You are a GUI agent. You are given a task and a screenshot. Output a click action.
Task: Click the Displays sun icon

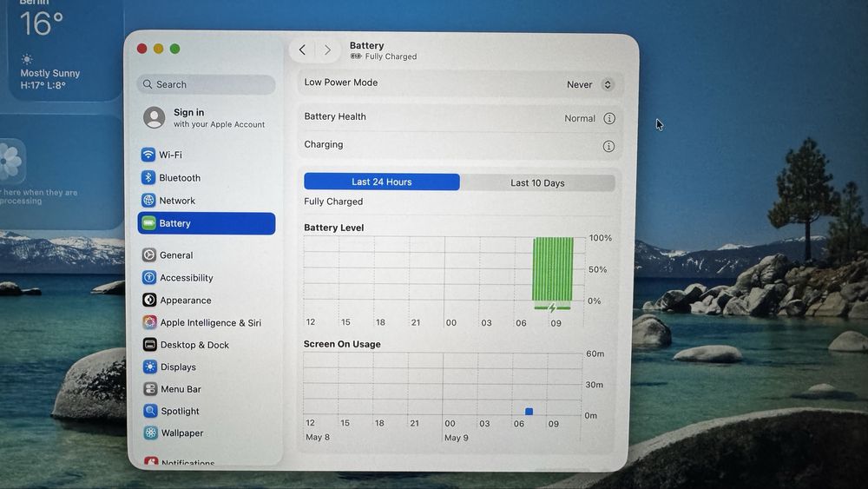150,367
